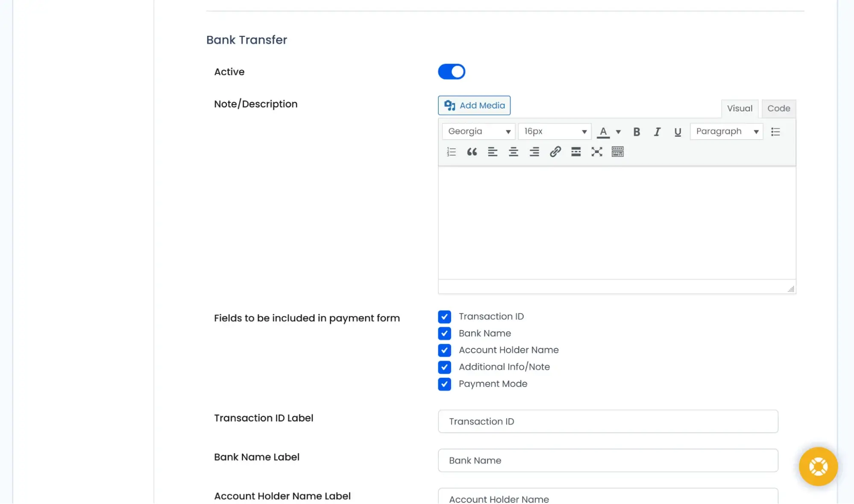Apply italic formatting
This screenshot has height=504, width=854.
[x=657, y=132]
